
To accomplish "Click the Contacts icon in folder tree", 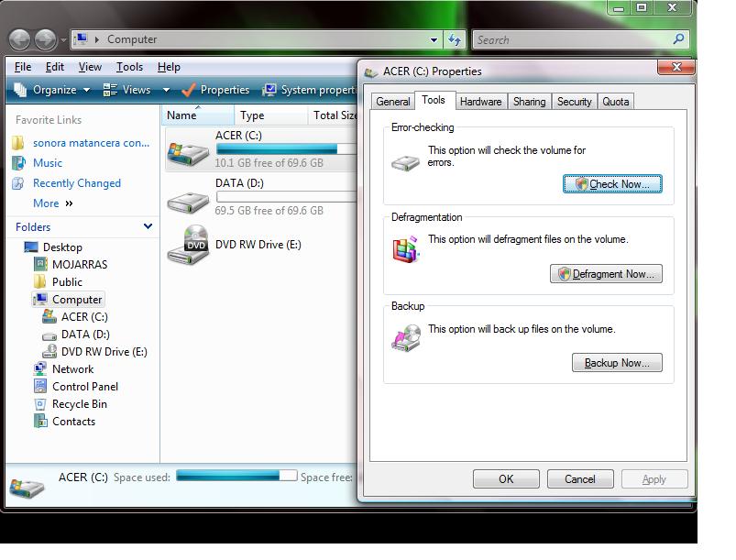I will pos(40,421).
